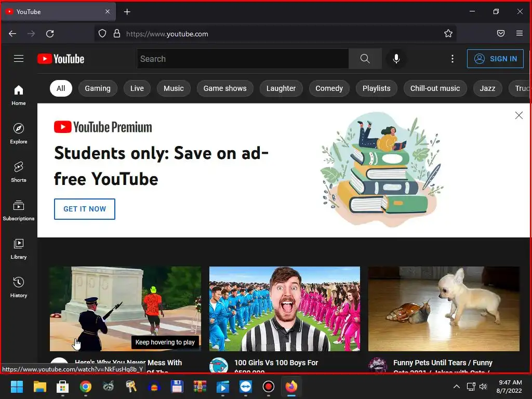This screenshot has width=532, height=399.
Task: Open '100 Girls Vs 100 Boys For' title
Action: [x=276, y=363]
